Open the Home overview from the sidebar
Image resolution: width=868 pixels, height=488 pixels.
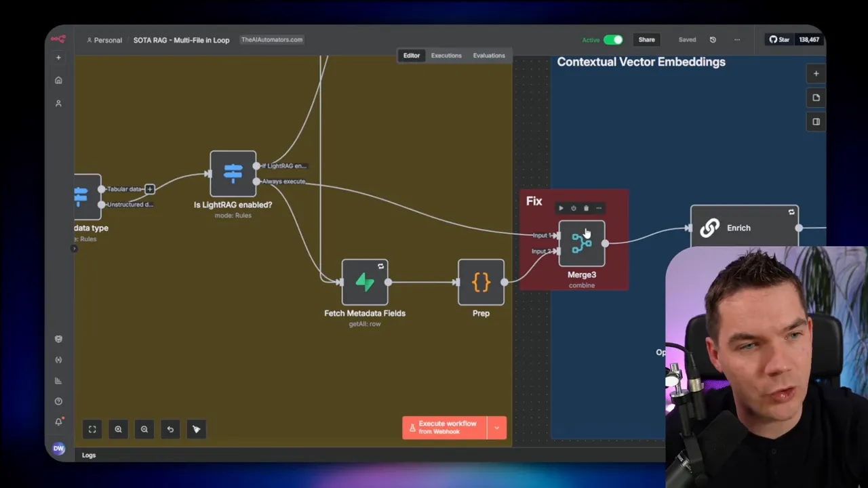tap(58, 80)
